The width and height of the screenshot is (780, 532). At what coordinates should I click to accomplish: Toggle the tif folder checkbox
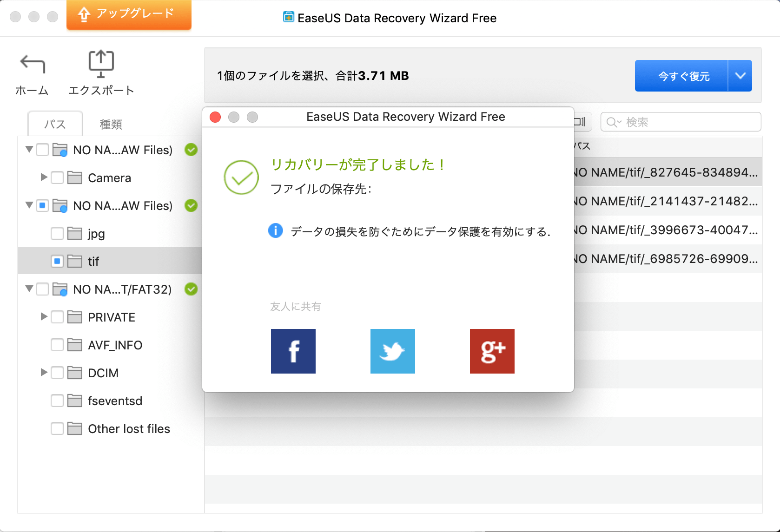coord(57,261)
